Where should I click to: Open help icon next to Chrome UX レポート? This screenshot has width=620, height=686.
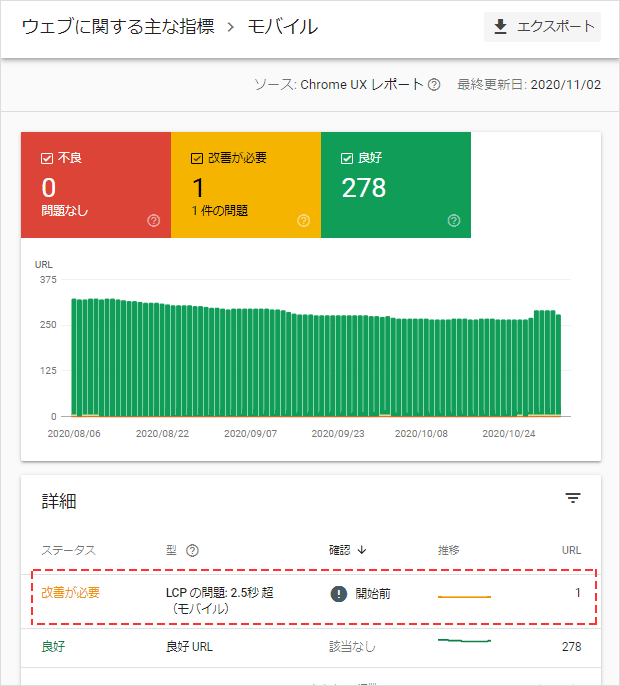(x=434, y=85)
